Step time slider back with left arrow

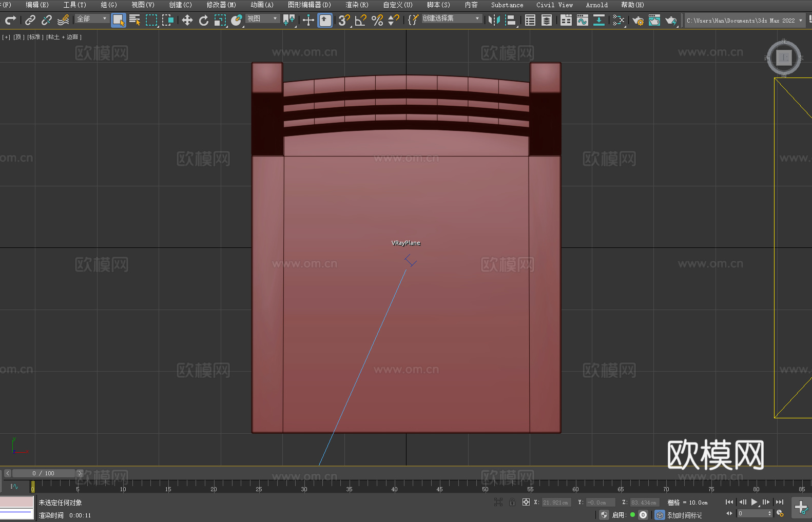pyautogui.click(x=7, y=473)
